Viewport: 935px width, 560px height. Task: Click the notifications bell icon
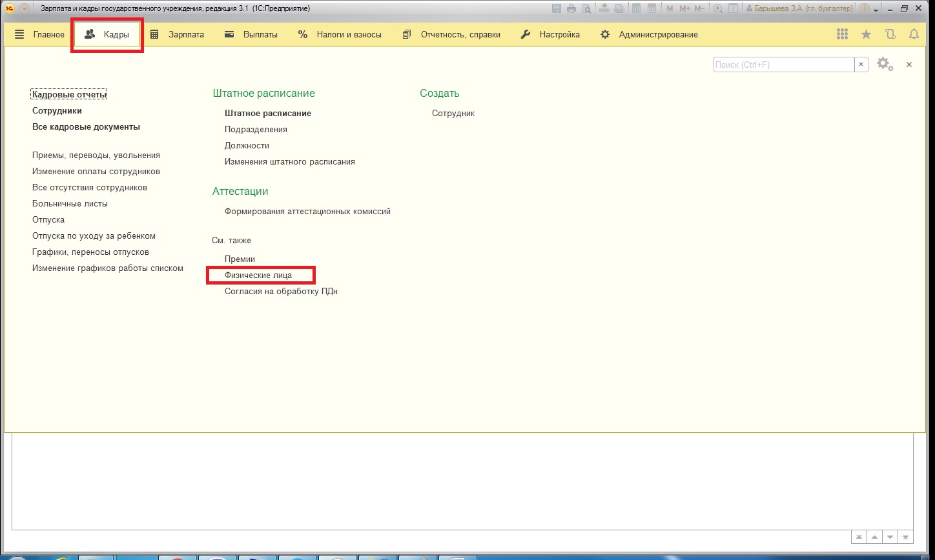coord(914,35)
